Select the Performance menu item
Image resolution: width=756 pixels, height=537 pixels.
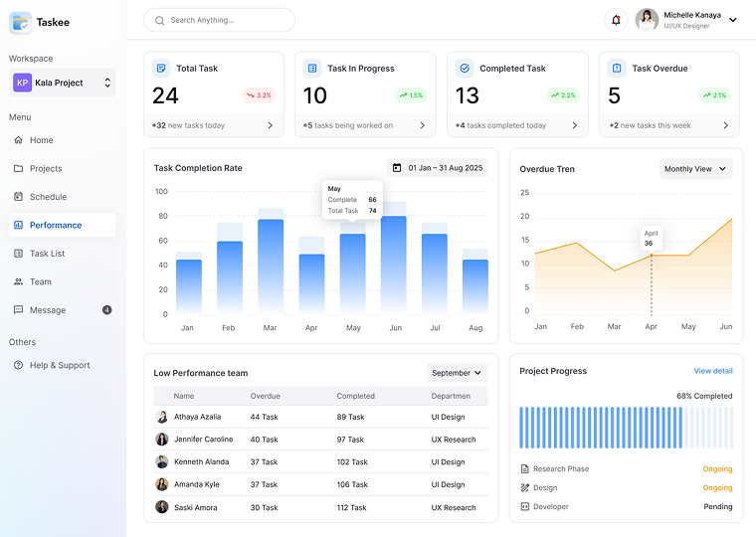click(63, 225)
